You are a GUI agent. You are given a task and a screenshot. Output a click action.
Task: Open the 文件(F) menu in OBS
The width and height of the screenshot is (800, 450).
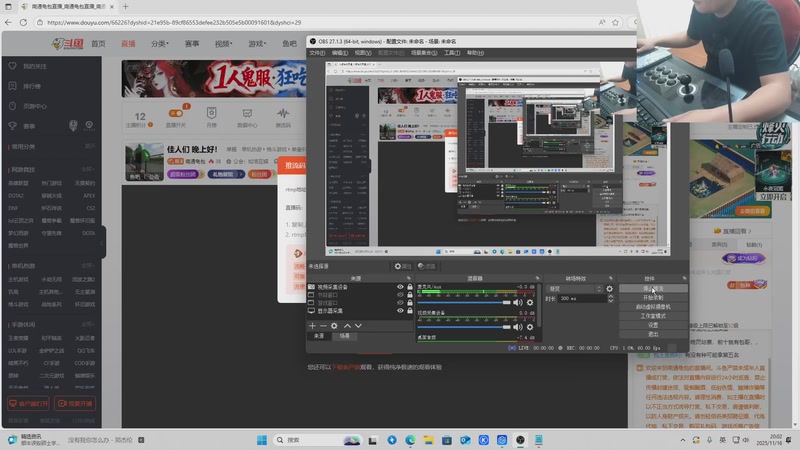pos(317,53)
